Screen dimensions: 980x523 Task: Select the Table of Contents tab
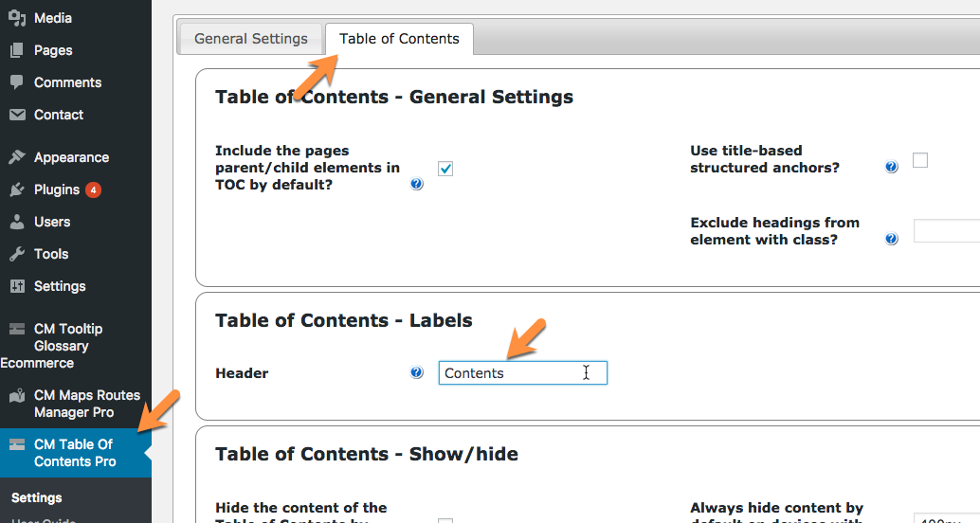coord(399,39)
